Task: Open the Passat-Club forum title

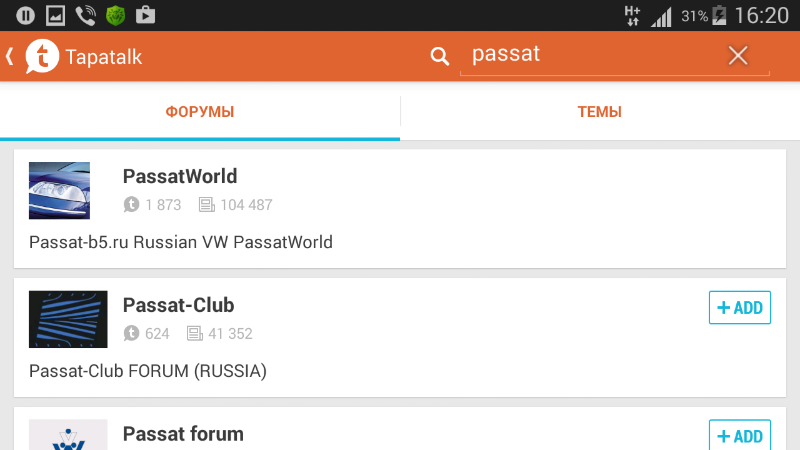Action: [x=178, y=305]
